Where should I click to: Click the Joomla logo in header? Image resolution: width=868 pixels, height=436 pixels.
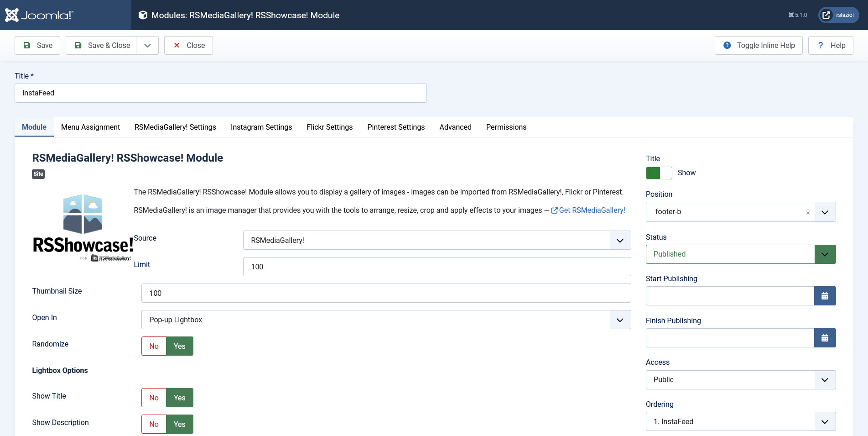pos(39,15)
